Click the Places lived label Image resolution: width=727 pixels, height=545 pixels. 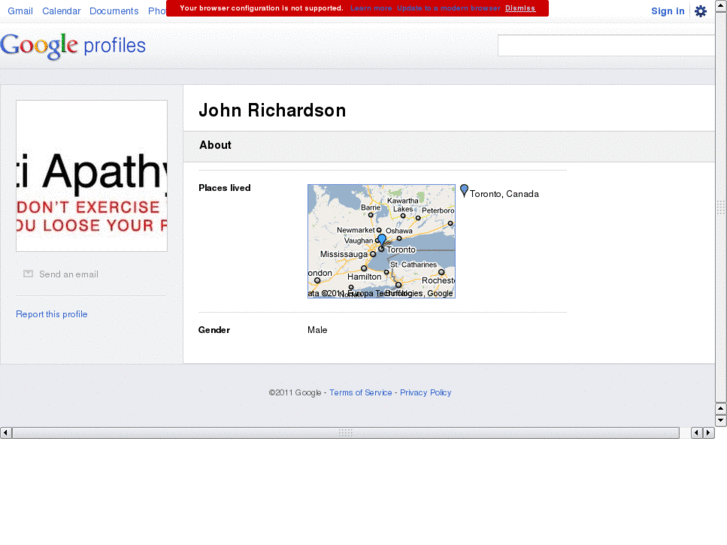click(x=224, y=188)
